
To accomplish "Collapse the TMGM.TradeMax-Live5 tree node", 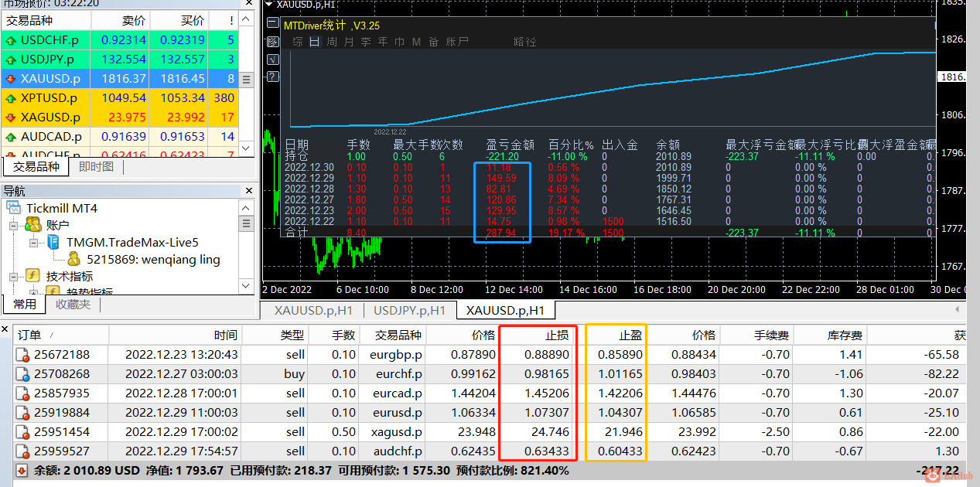I will (x=34, y=243).
